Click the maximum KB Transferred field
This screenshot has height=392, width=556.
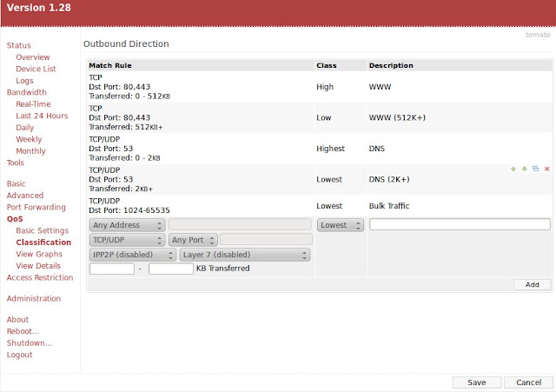click(171, 269)
